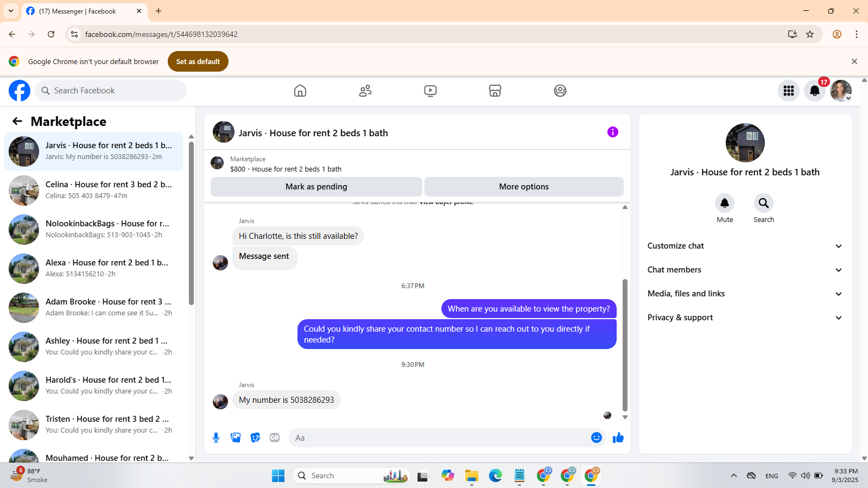Open the clock and date at 9:33 PM

(x=846, y=476)
